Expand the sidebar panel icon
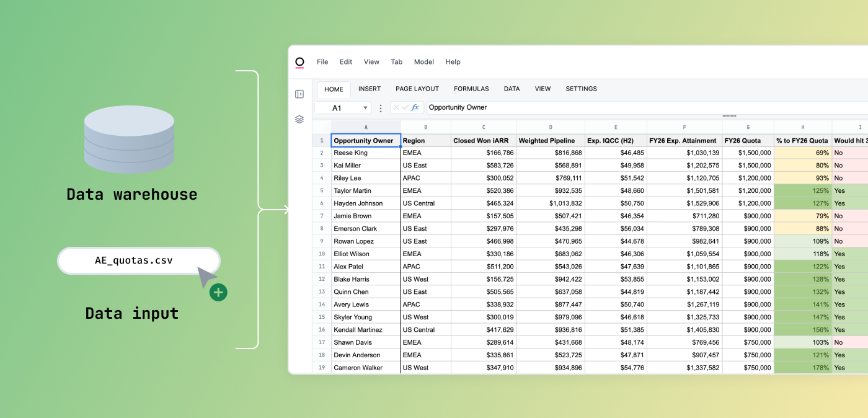Image resolution: width=868 pixels, height=418 pixels. tap(299, 94)
